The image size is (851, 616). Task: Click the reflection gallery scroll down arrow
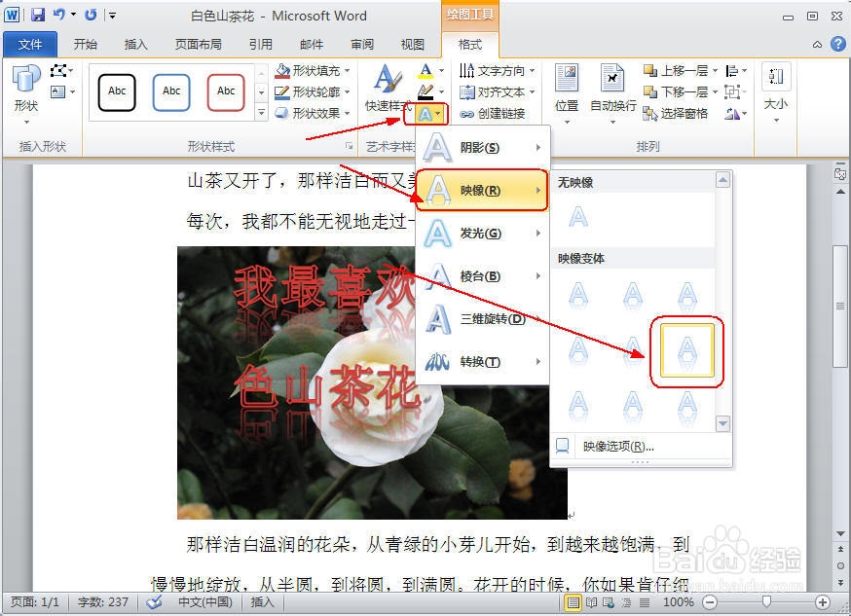[722, 423]
